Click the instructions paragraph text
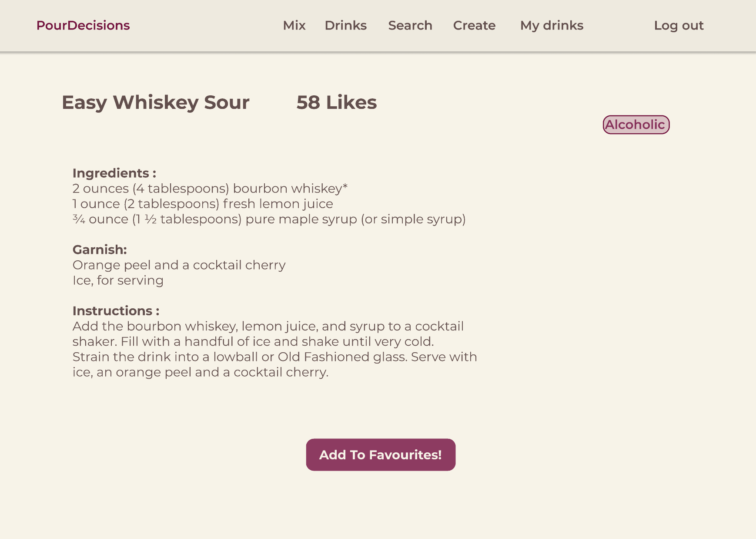The height and width of the screenshot is (539, 756). pos(275,349)
